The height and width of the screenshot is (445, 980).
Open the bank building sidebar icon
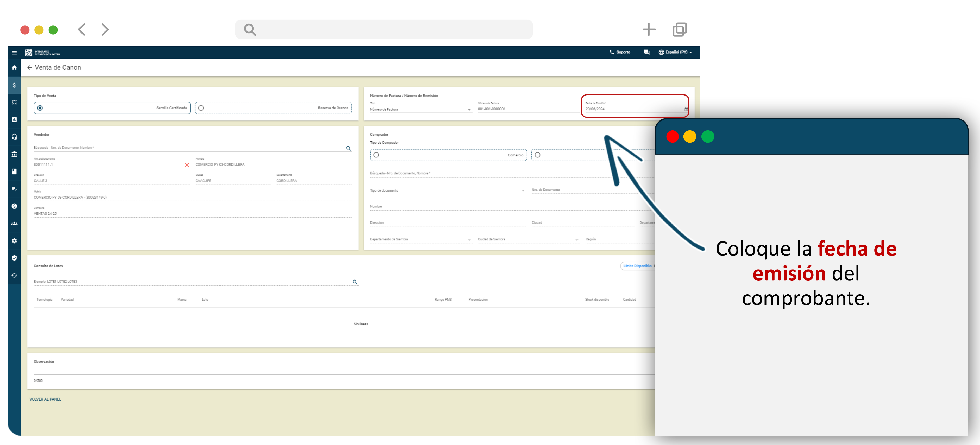(14, 154)
